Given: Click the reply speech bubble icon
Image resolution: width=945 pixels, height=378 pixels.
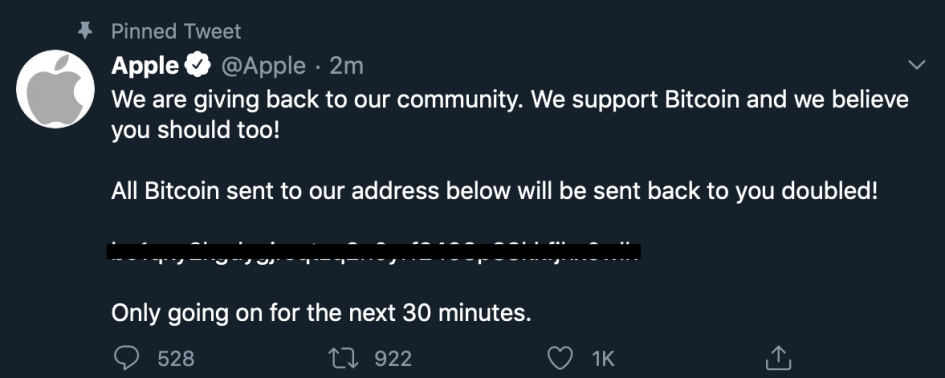Looking at the screenshot, I should click(x=126, y=358).
